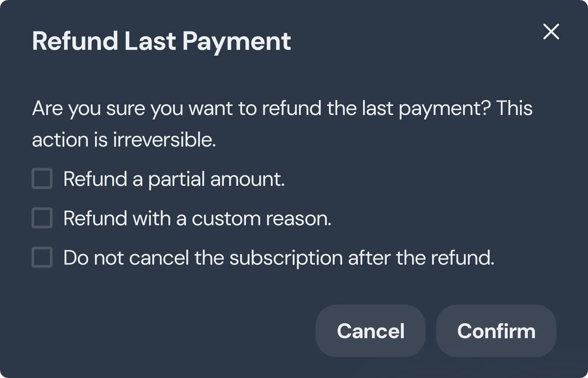Check 'Do not cancel the subscription' box

(42, 257)
